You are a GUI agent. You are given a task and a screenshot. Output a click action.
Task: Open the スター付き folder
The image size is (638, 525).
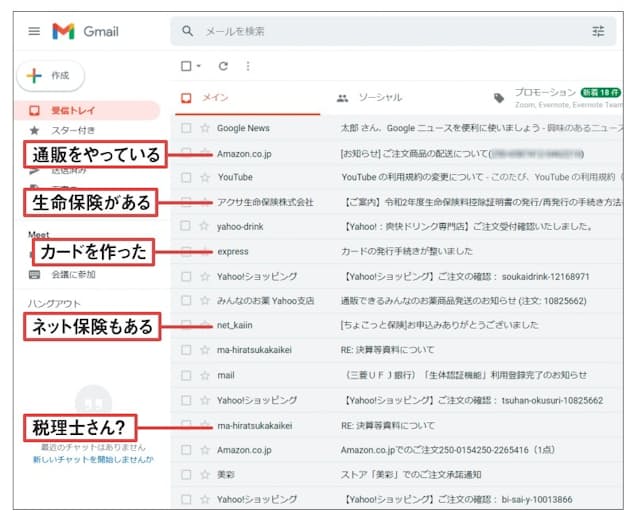(73, 130)
